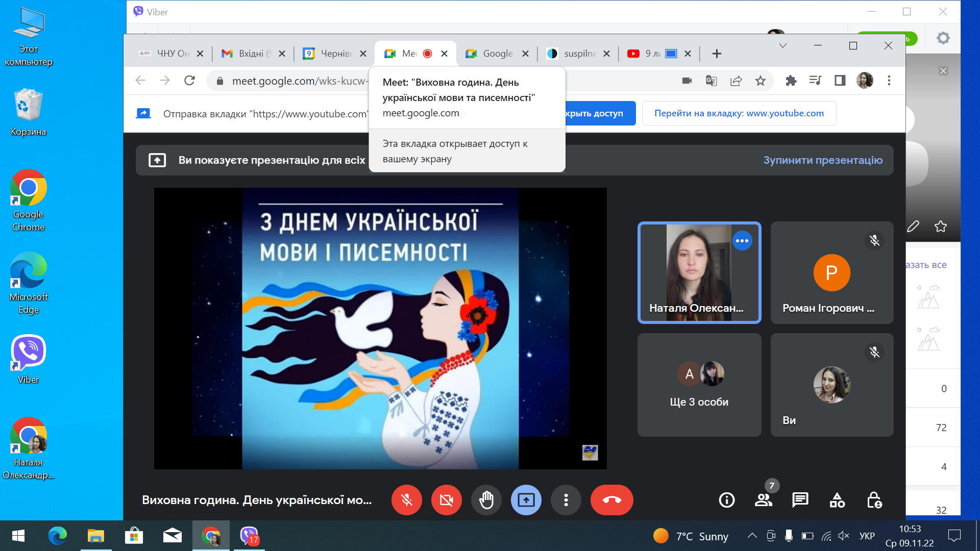Bookmark this page with star icon
Viewport: 980px width, 551px height.
coord(761,81)
